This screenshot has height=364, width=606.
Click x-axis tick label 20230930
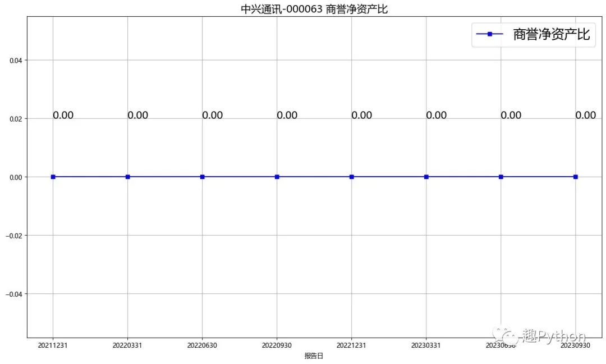[576, 345]
